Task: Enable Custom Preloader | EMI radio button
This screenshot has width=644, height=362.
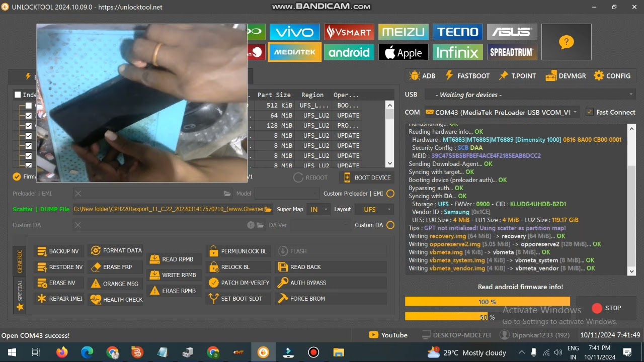Action: [x=390, y=194]
